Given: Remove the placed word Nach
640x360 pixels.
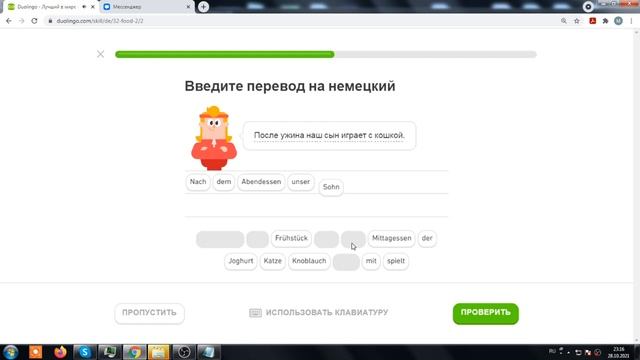Looking at the screenshot, I should tap(198, 182).
